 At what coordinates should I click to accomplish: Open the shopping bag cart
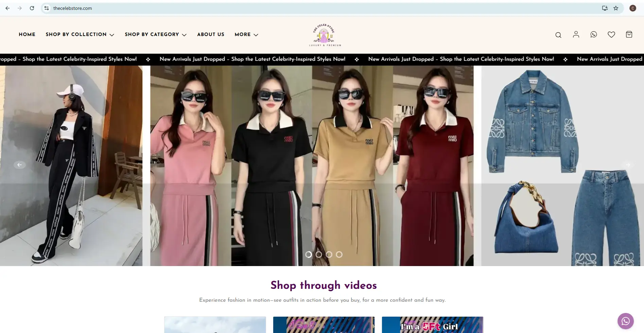[x=629, y=34]
